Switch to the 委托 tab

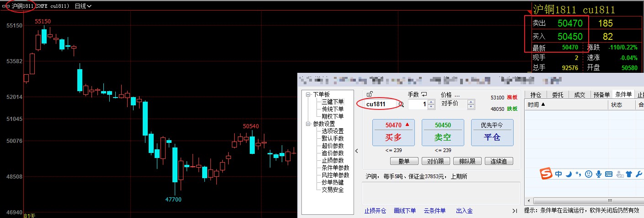(x=558, y=95)
